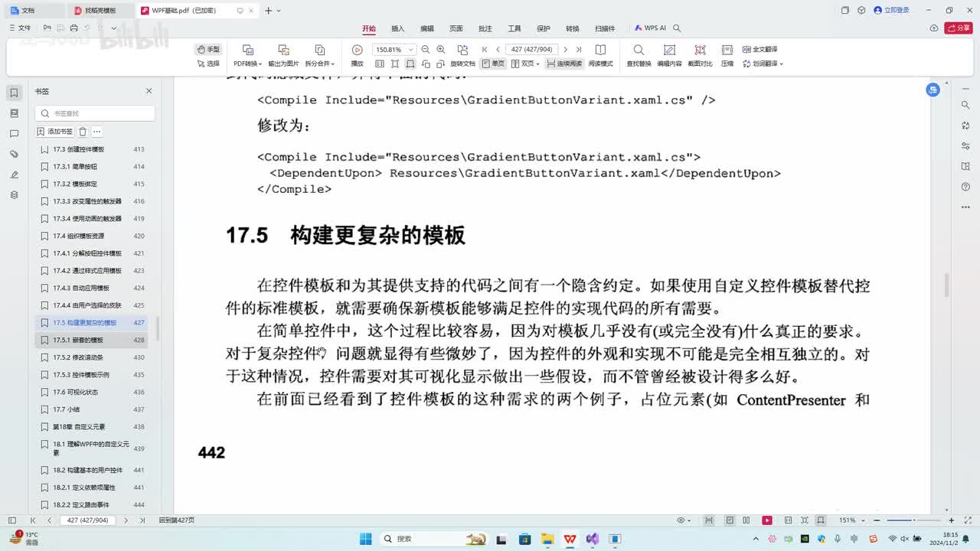
Task: Switch to the 找稻壳模板 tab
Action: [x=100, y=11]
